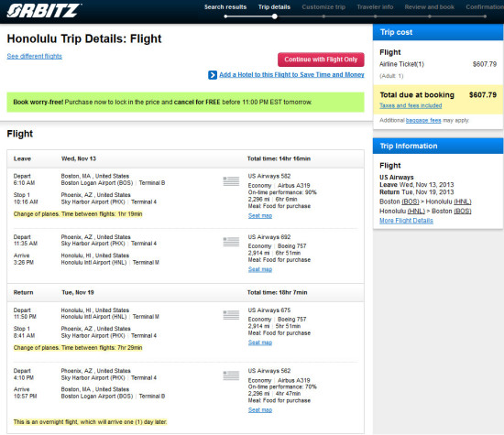The image size is (504, 435).
Task: Click the Traveler info progress step
Action: pyautogui.click(x=375, y=7)
